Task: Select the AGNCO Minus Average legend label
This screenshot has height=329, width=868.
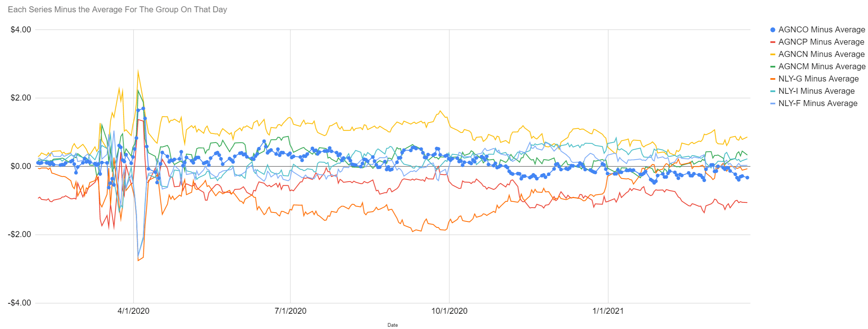Action: (822, 30)
